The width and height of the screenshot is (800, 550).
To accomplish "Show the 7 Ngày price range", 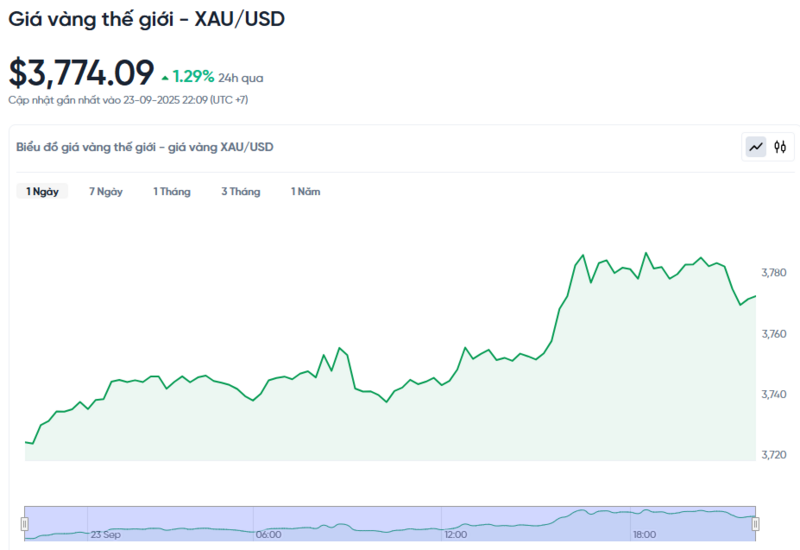I will pos(106,191).
